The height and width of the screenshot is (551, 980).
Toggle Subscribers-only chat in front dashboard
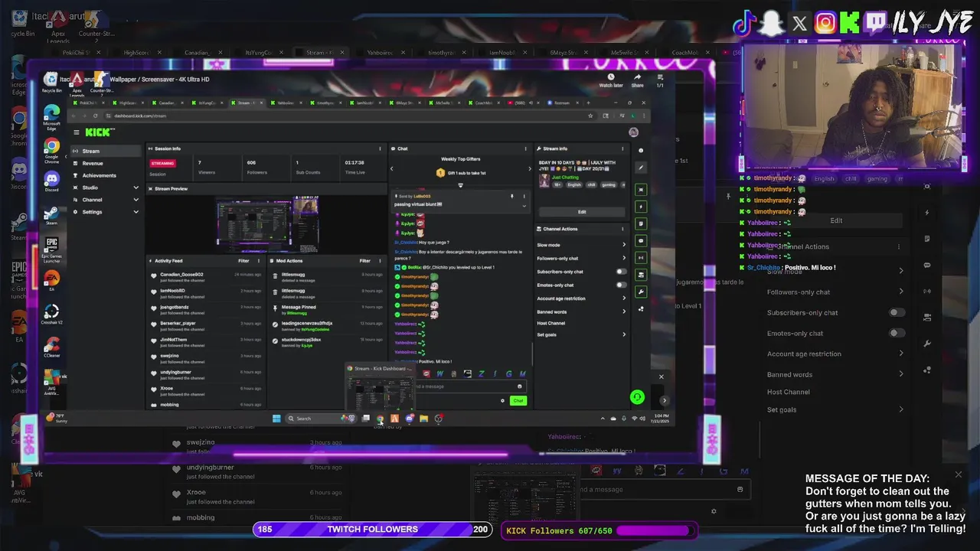coord(621,272)
